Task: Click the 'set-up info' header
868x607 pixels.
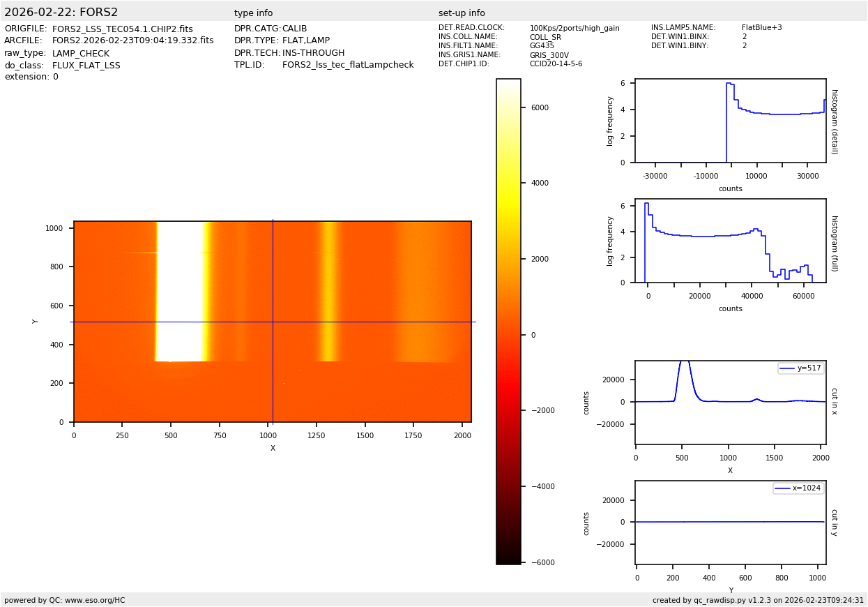Action: pyautogui.click(x=462, y=13)
